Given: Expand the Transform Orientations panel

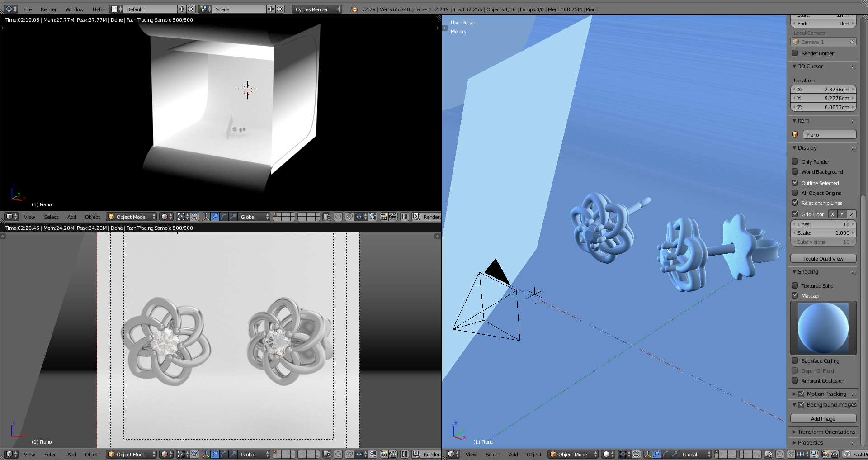Looking at the screenshot, I should [794, 432].
